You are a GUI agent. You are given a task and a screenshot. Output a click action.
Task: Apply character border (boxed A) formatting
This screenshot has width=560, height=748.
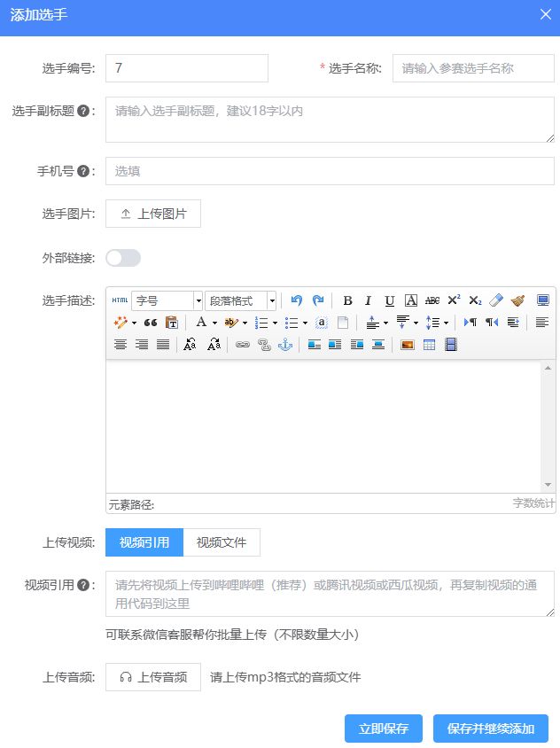(x=411, y=300)
